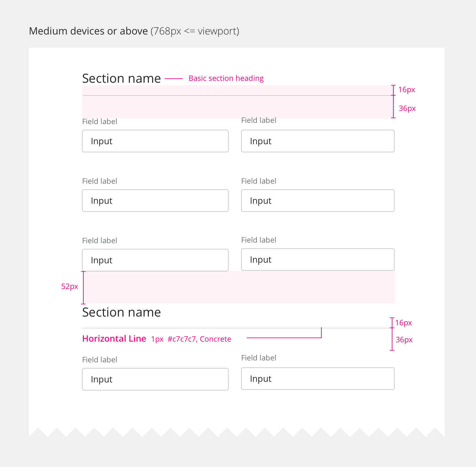Screen dimensions: 476x467
Task: Focus the right Input field in the second row
Action: click(318, 201)
